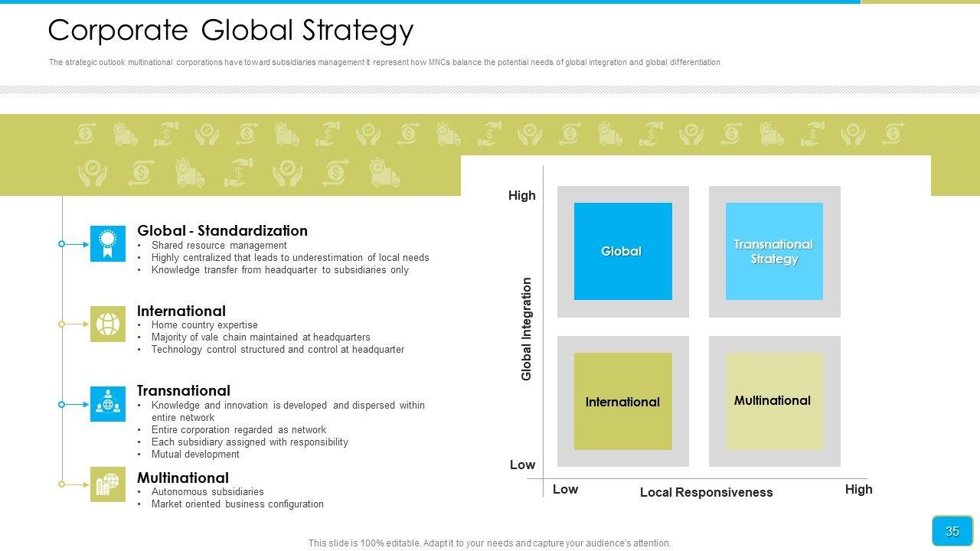Click the Home country expertise bullet

pos(204,325)
